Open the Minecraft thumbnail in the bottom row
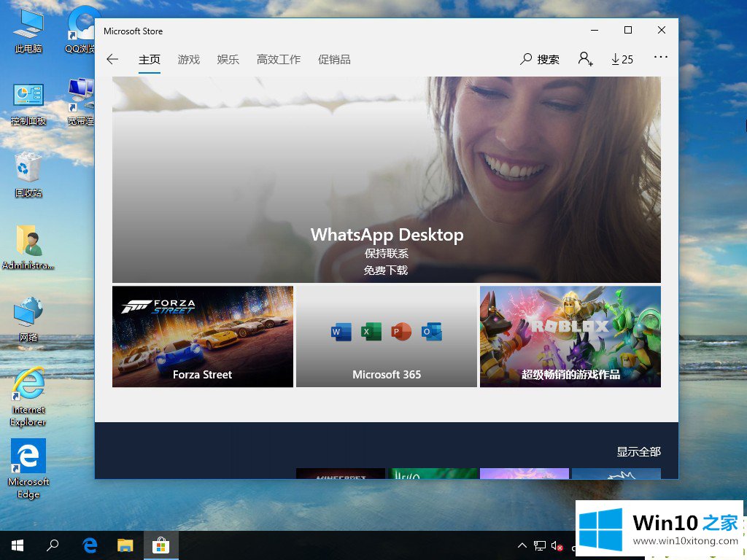The image size is (747, 560). (x=341, y=473)
